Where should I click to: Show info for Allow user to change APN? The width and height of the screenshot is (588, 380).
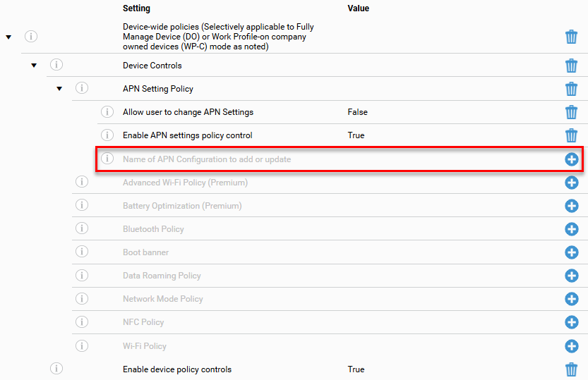(107, 111)
